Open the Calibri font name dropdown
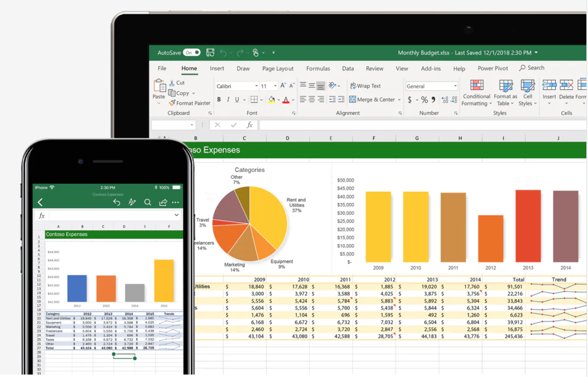This screenshot has width=588, height=377. coord(256,86)
